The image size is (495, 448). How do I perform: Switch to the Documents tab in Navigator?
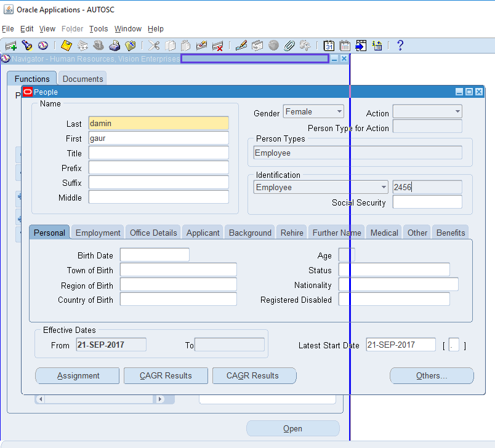click(x=82, y=78)
